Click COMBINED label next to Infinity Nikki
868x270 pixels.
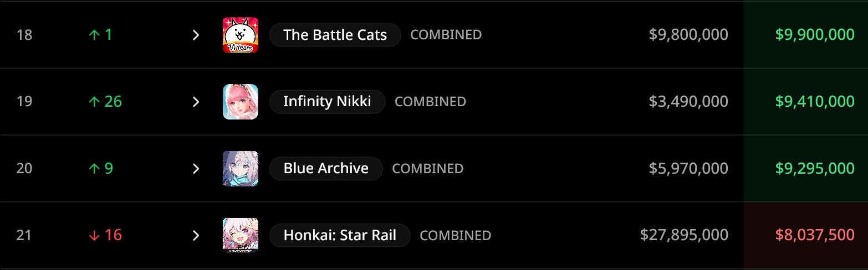[x=430, y=102]
